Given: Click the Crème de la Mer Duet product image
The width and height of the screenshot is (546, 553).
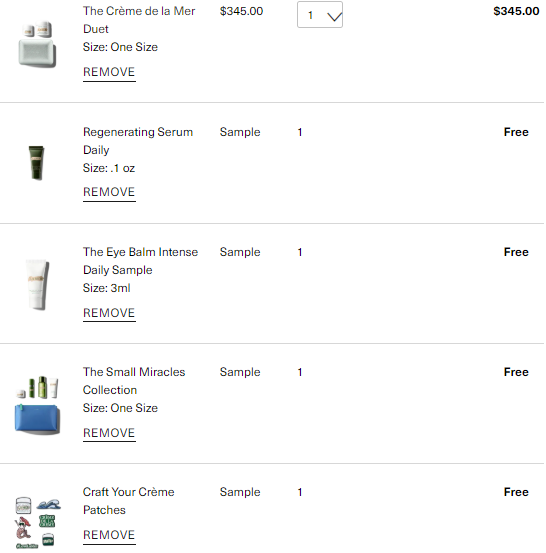Looking at the screenshot, I should pos(37,44).
